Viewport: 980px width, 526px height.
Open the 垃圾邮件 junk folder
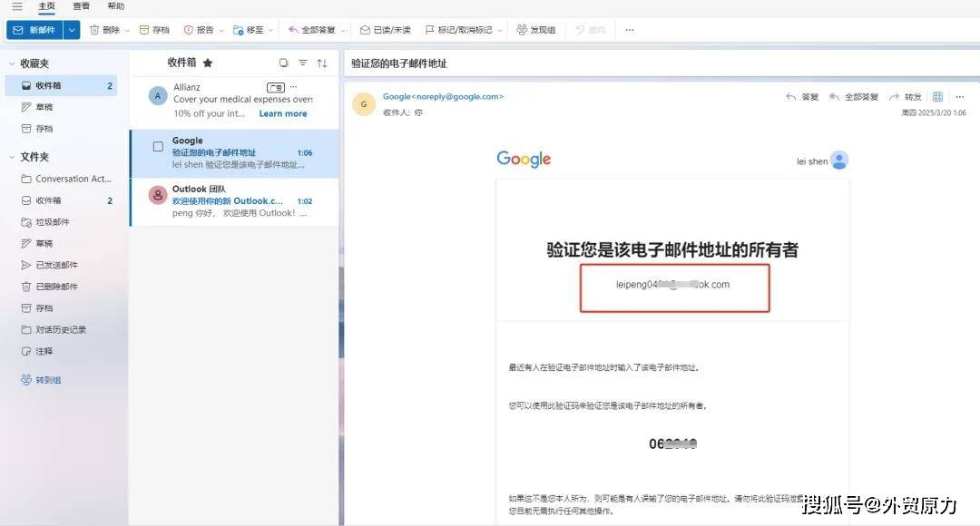52,222
